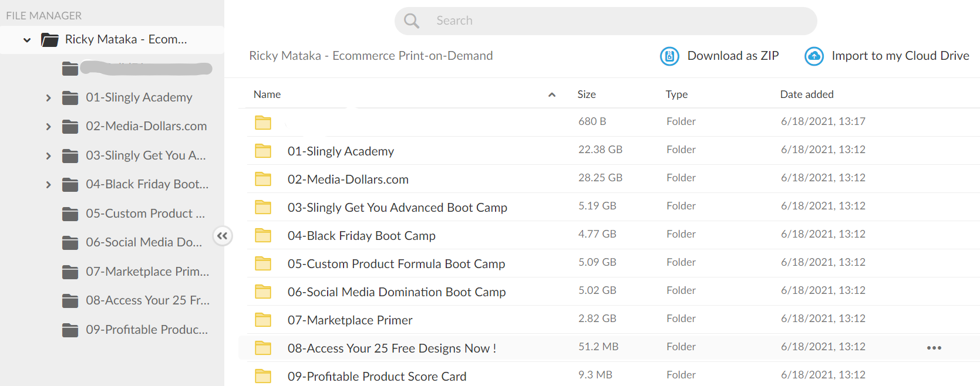980x386 pixels.
Task: Click the 28.25 GB size cell
Action: tap(600, 178)
